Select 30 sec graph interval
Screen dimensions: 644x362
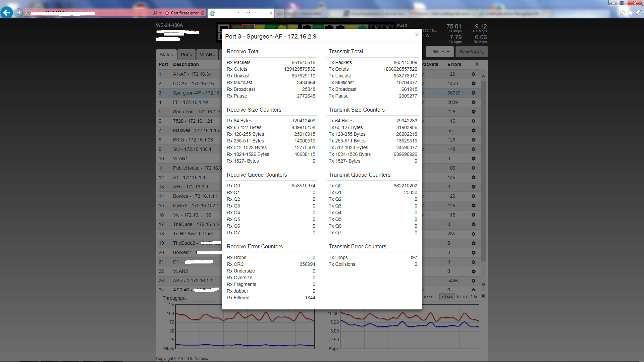point(447,297)
